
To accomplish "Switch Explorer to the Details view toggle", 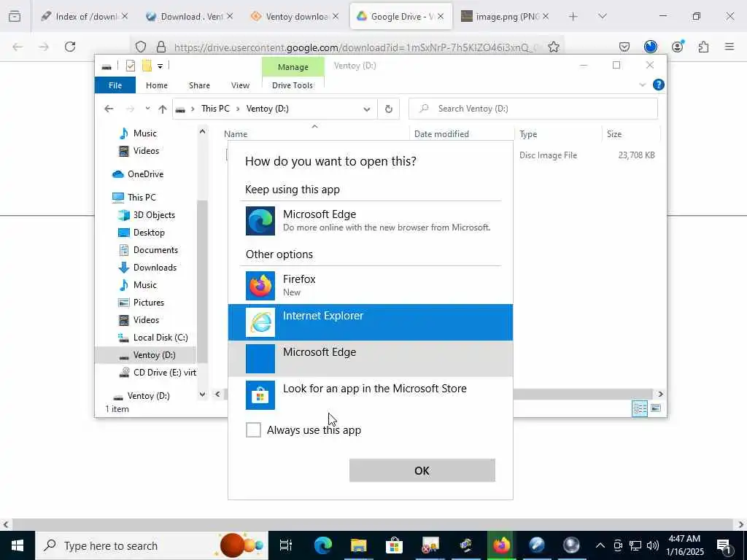I will point(640,408).
